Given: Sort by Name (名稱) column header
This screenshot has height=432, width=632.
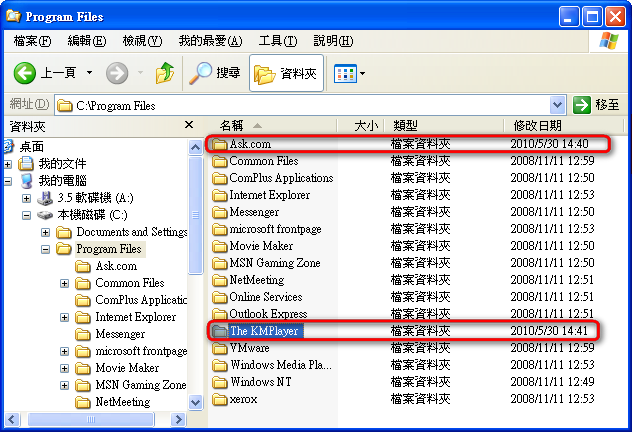Looking at the screenshot, I should [x=272, y=126].
